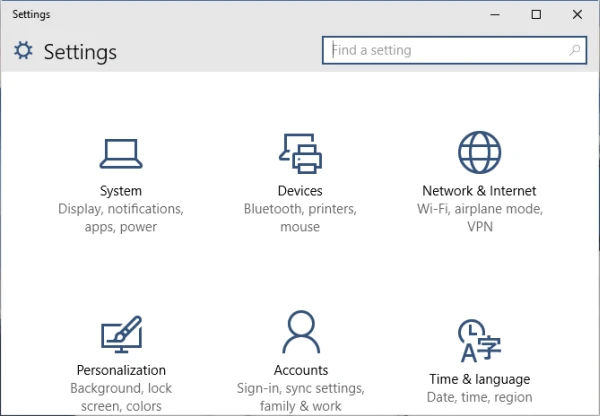This screenshot has height=416, width=600.
Task: Open the 'Personalization' label link
Action: coord(120,370)
